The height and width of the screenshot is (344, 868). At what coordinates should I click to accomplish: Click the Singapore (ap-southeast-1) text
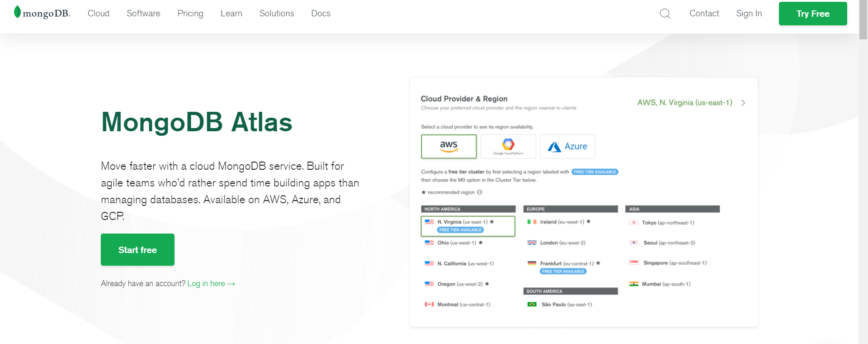[675, 263]
